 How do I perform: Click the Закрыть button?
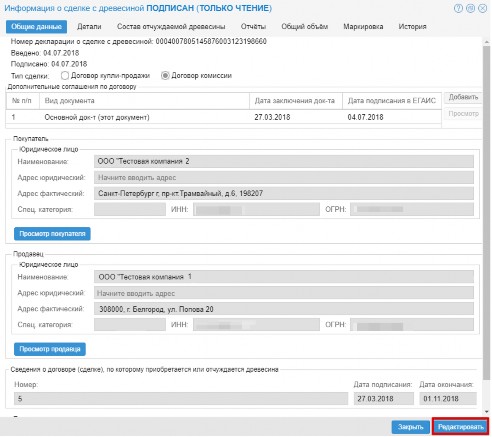tap(410, 427)
